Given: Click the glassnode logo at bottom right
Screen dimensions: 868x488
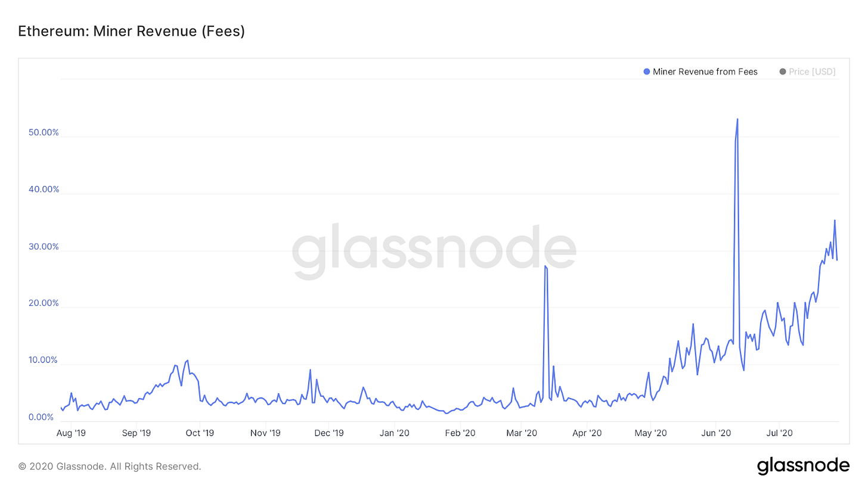Looking at the screenshot, I should (x=803, y=465).
